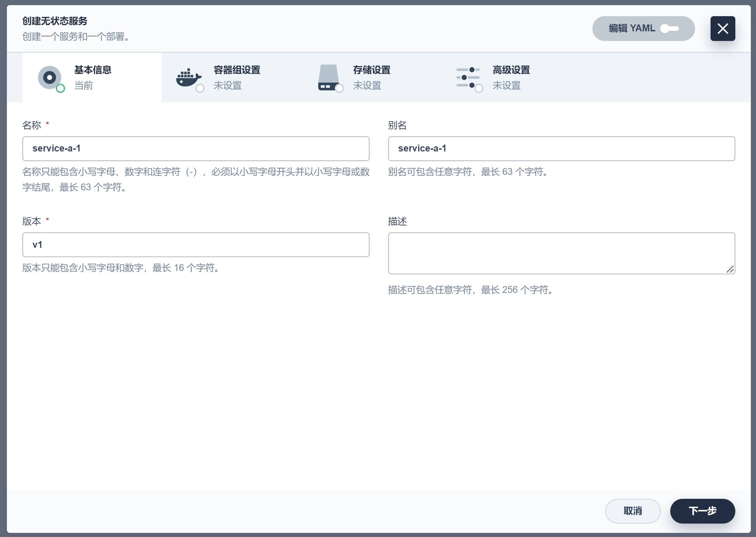Grab the 描述 textarea resize handle
The width and height of the screenshot is (756, 537).
730,270
